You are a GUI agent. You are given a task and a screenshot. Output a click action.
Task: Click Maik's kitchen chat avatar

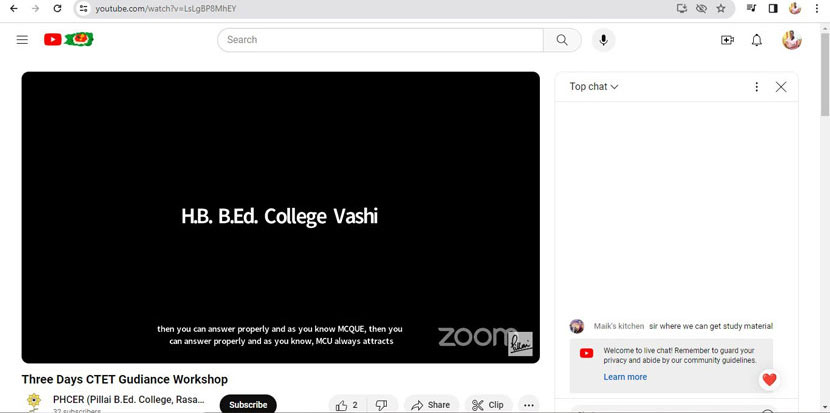point(576,326)
